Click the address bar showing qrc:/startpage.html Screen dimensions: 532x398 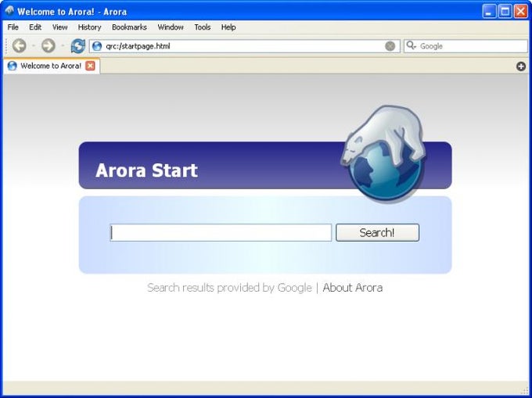(245, 46)
